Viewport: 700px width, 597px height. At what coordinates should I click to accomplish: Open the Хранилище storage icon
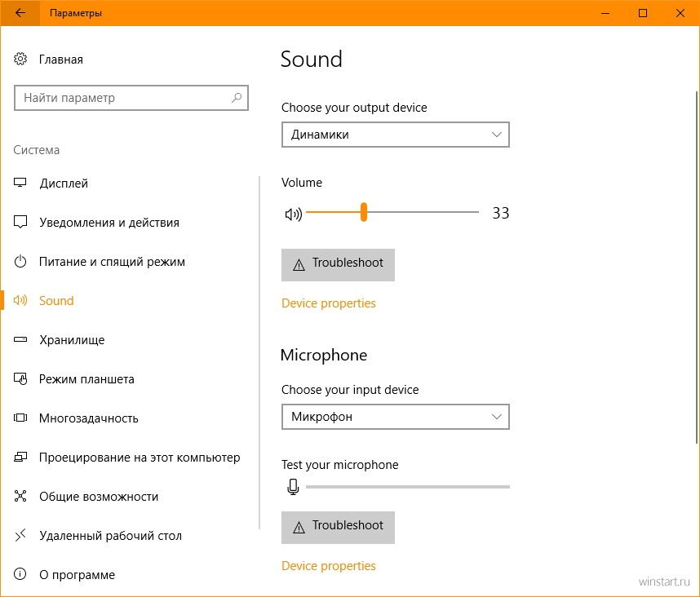pyautogui.click(x=20, y=339)
